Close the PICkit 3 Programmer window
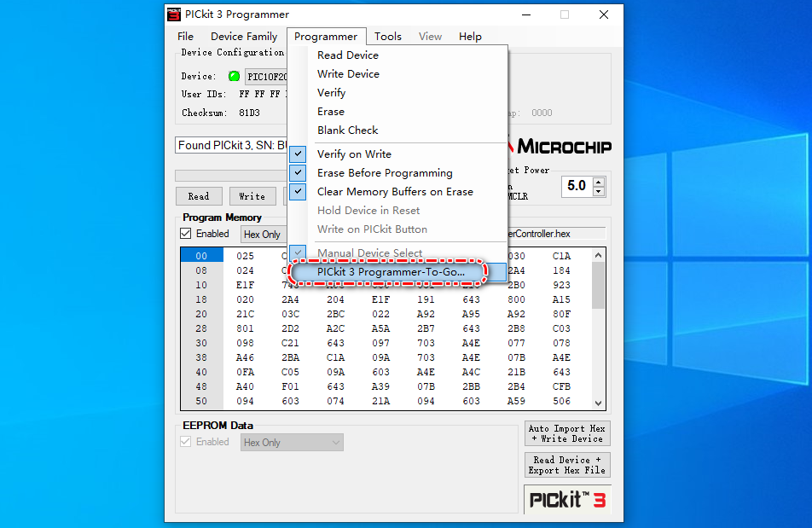 [604, 15]
